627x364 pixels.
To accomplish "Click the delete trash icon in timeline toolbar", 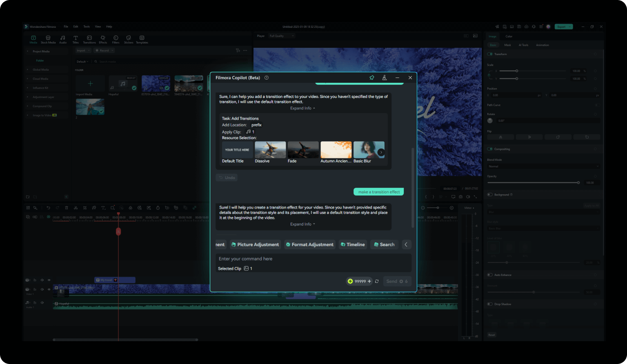I will (67, 208).
